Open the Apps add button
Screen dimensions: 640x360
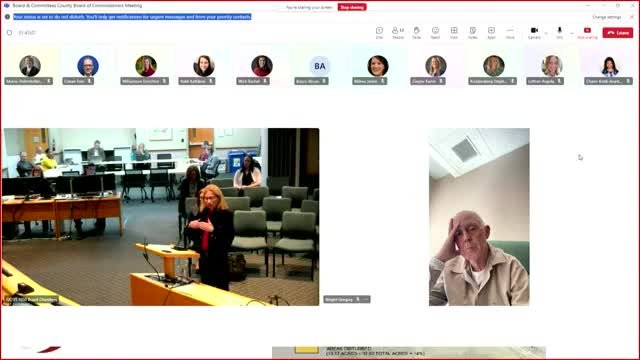(491, 33)
